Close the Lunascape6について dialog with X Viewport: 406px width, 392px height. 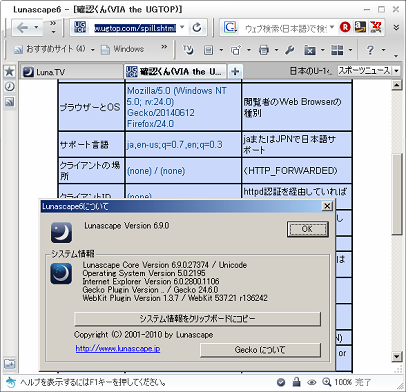point(327,206)
